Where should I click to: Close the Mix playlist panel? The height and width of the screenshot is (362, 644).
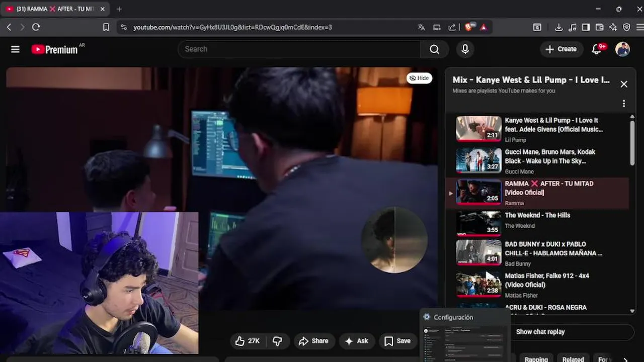624,84
